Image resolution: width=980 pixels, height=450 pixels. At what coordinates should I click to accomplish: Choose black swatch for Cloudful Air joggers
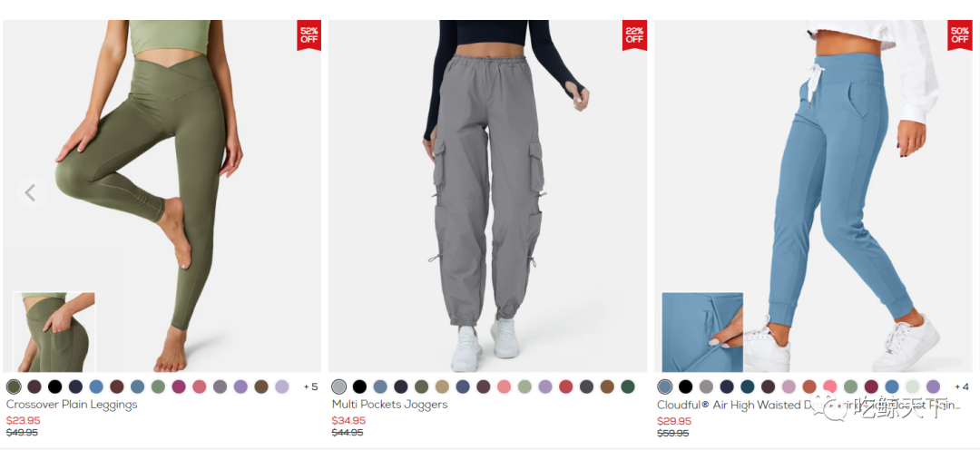[x=686, y=386]
